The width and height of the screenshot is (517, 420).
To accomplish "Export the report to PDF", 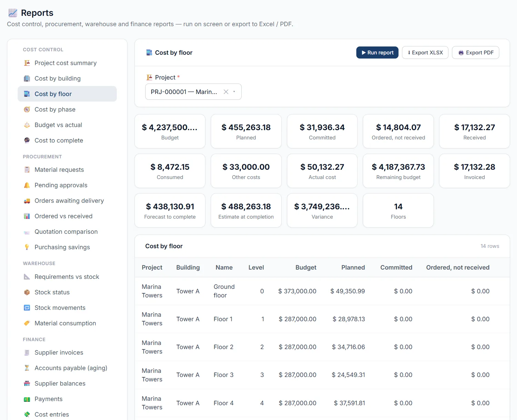I will point(476,53).
